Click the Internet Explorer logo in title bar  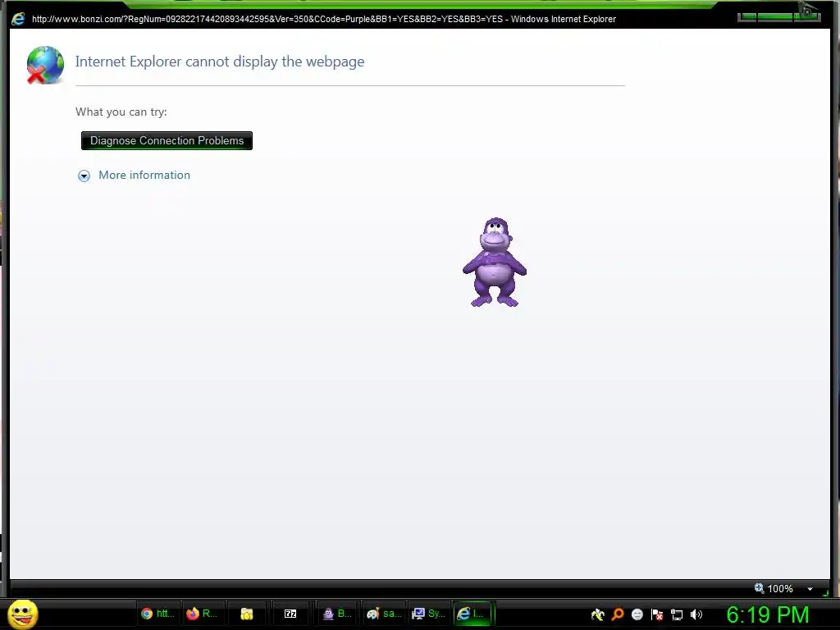18,19
